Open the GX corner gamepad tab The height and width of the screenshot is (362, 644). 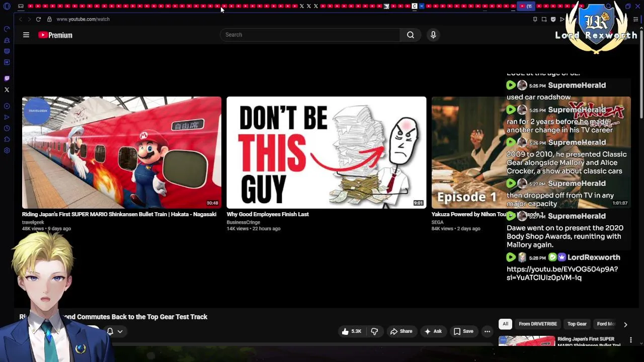click(x=21, y=6)
